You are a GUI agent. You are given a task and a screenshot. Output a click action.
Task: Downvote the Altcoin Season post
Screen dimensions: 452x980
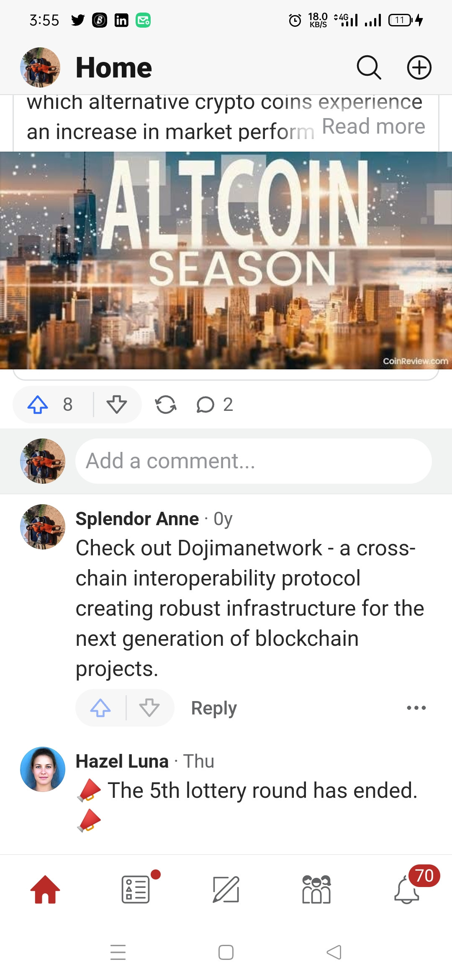click(117, 405)
